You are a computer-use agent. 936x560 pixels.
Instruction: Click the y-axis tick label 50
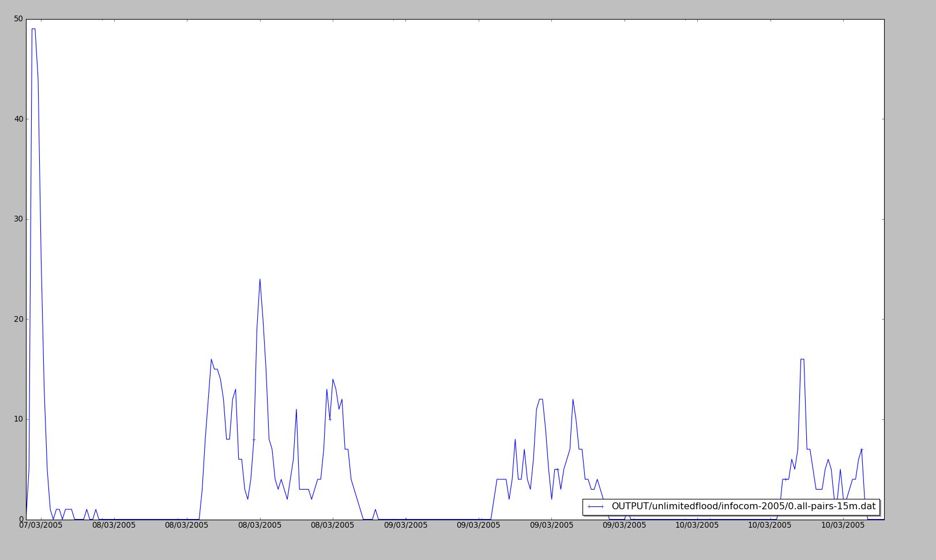click(x=18, y=19)
